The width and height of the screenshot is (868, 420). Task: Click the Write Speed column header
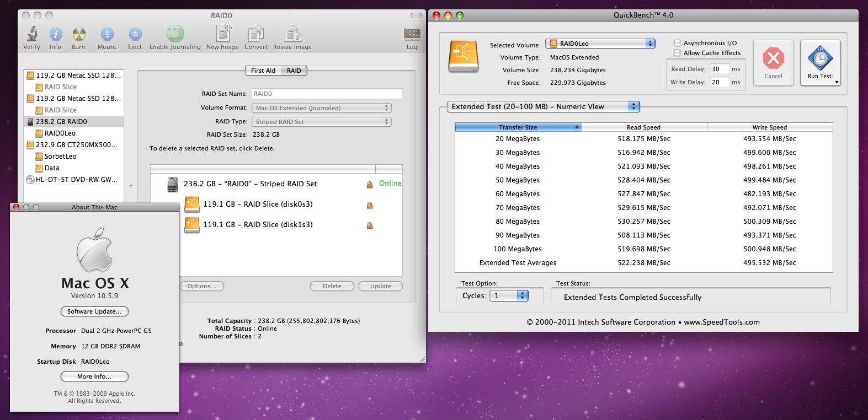[x=770, y=127]
